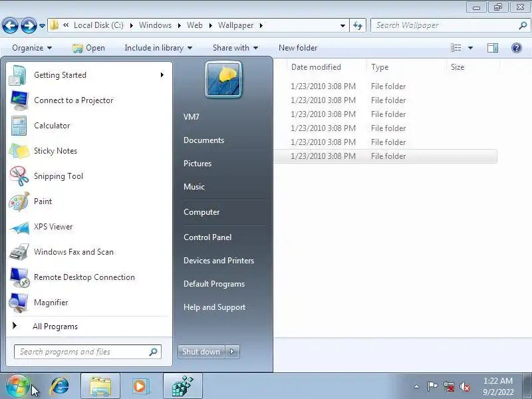Open the Calculator program
The image size is (532, 399).
click(89, 126)
